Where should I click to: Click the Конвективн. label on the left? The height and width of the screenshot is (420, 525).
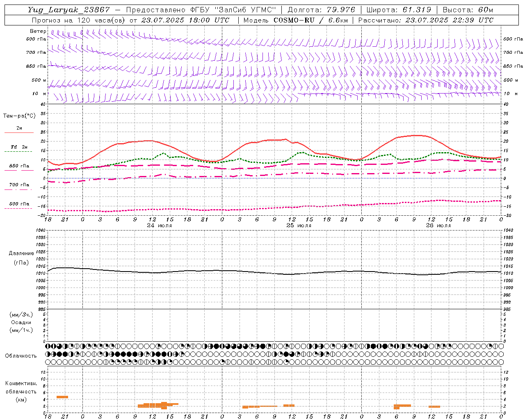pyautogui.click(x=21, y=383)
